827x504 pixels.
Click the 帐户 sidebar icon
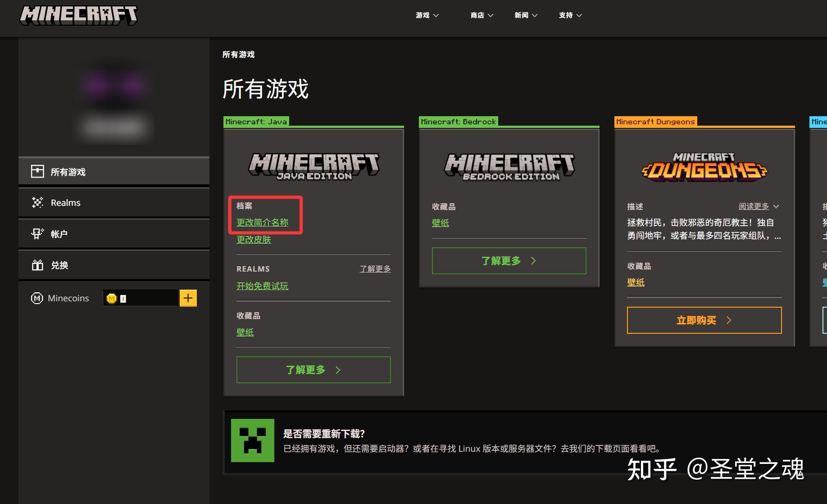point(37,234)
